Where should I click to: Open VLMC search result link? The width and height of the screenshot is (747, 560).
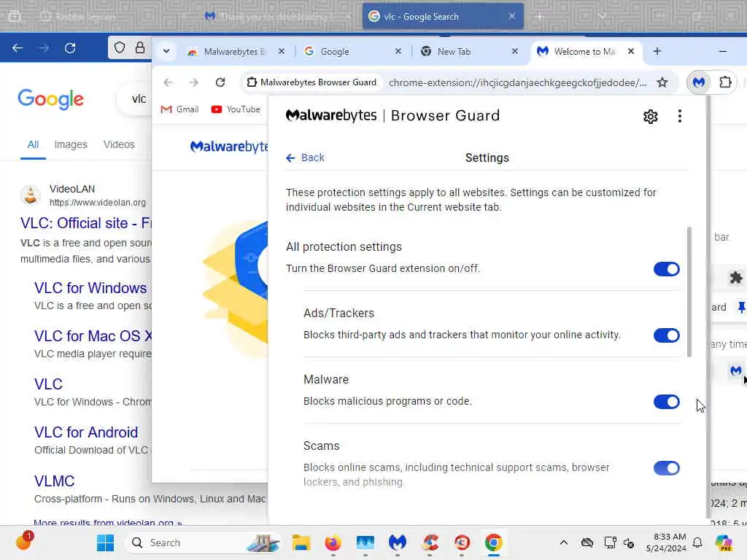pyautogui.click(x=54, y=481)
